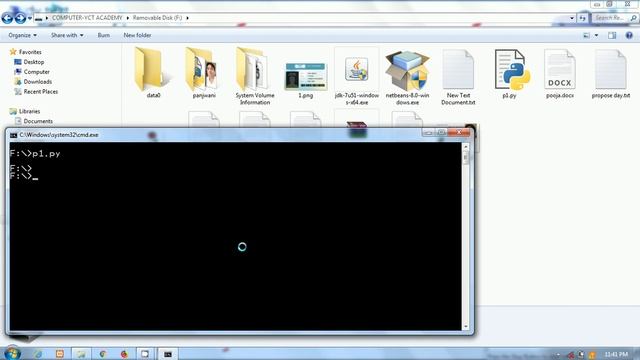Click the cmd window scrollbar thumb

[x=466, y=158]
